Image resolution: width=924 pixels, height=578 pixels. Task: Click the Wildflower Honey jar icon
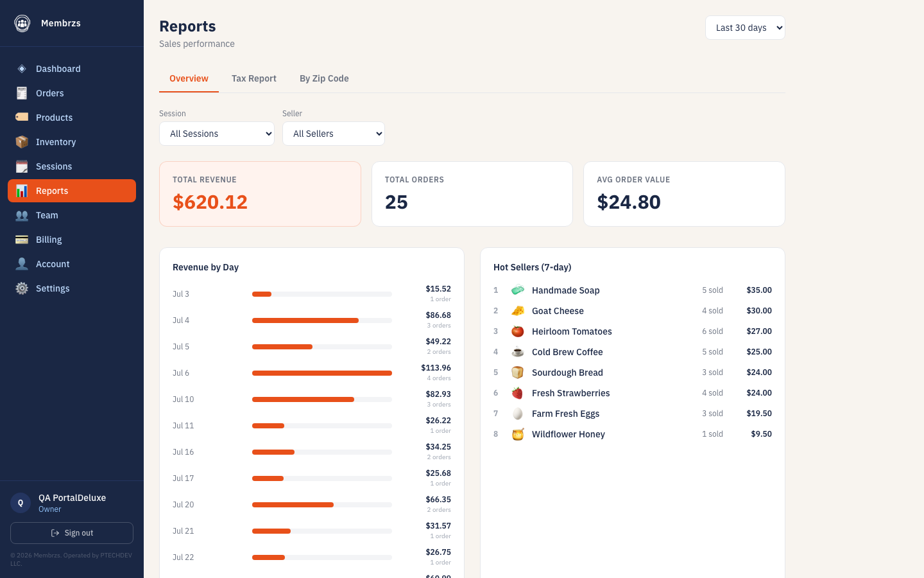(x=518, y=434)
